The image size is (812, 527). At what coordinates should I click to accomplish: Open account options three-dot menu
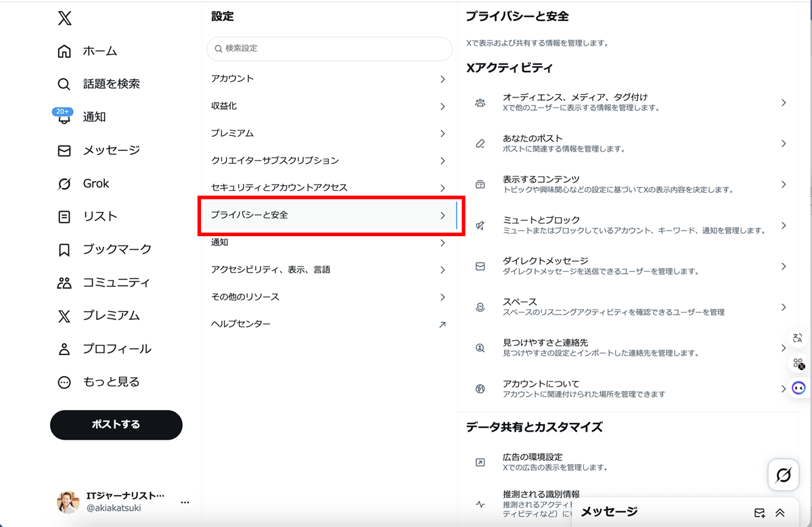click(x=185, y=503)
